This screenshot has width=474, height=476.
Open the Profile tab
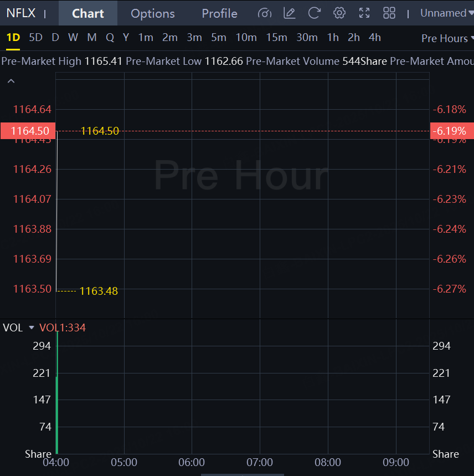point(220,13)
